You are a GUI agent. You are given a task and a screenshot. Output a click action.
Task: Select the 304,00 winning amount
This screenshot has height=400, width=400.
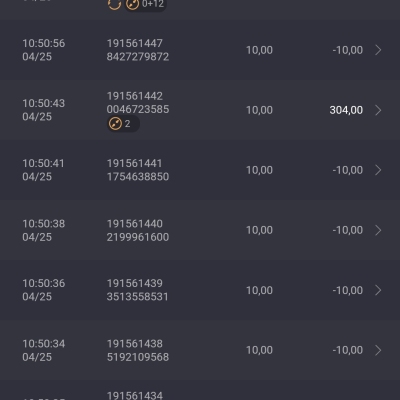(346, 110)
